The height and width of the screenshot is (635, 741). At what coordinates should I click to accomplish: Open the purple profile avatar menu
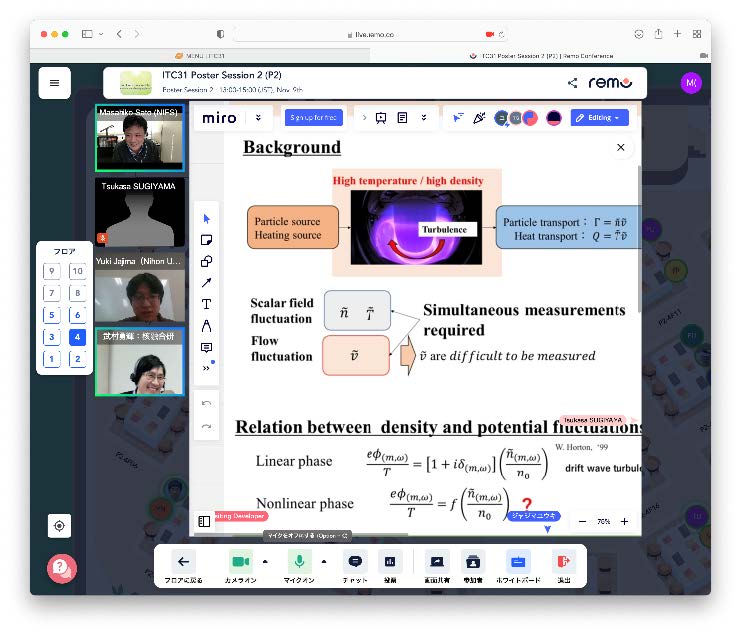click(x=690, y=83)
